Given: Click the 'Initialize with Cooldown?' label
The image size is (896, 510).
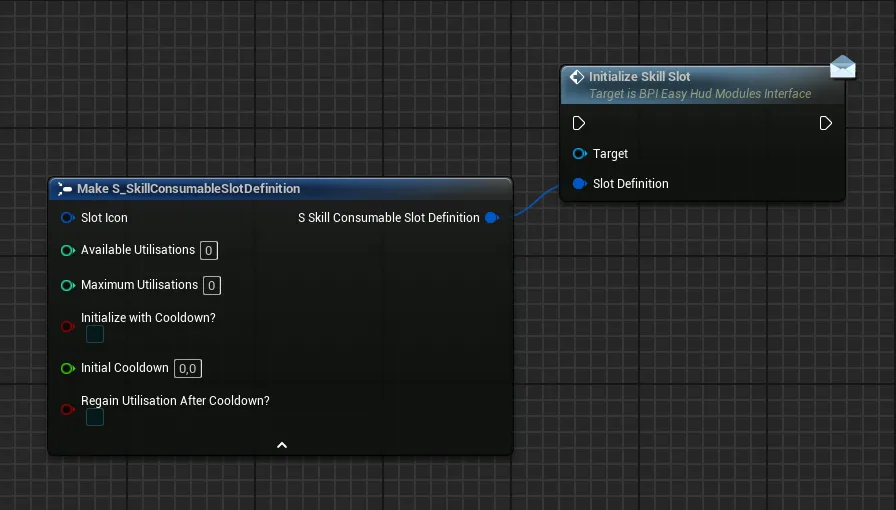Looking at the screenshot, I should click(149, 318).
